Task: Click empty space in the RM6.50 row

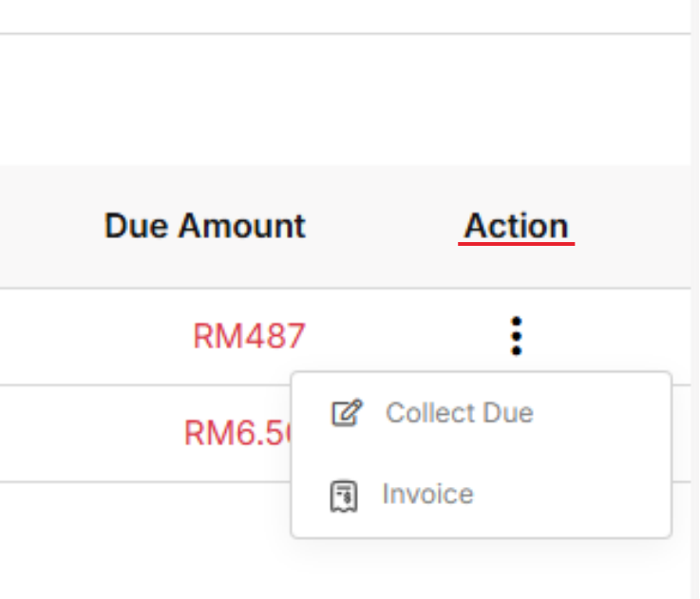Action: pyautogui.click(x=95, y=433)
